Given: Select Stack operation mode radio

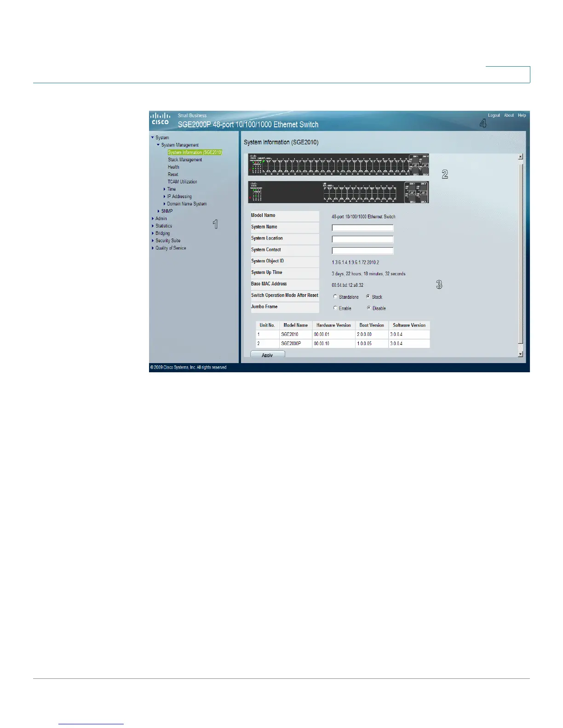Looking at the screenshot, I should (368, 296).
